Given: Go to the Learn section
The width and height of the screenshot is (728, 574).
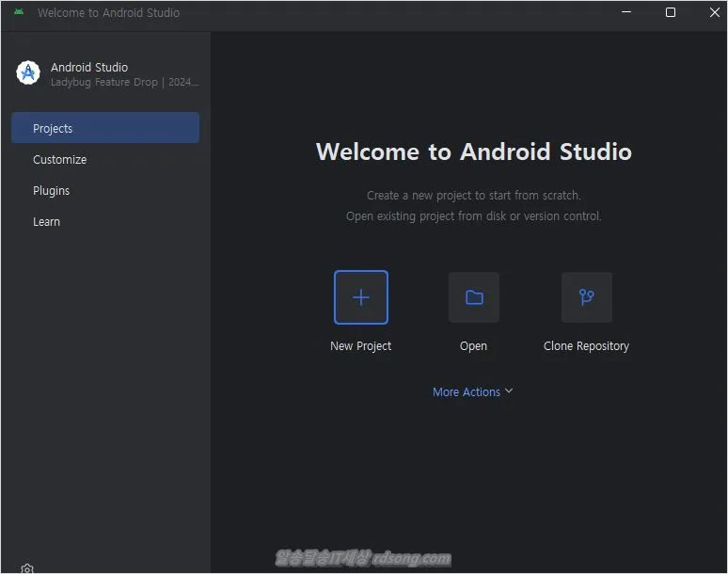Looking at the screenshot, I should pyautogui.click(x=47, y=222).
